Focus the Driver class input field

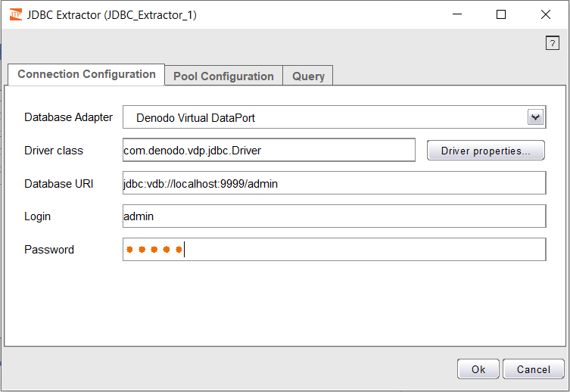pos(269,150)
